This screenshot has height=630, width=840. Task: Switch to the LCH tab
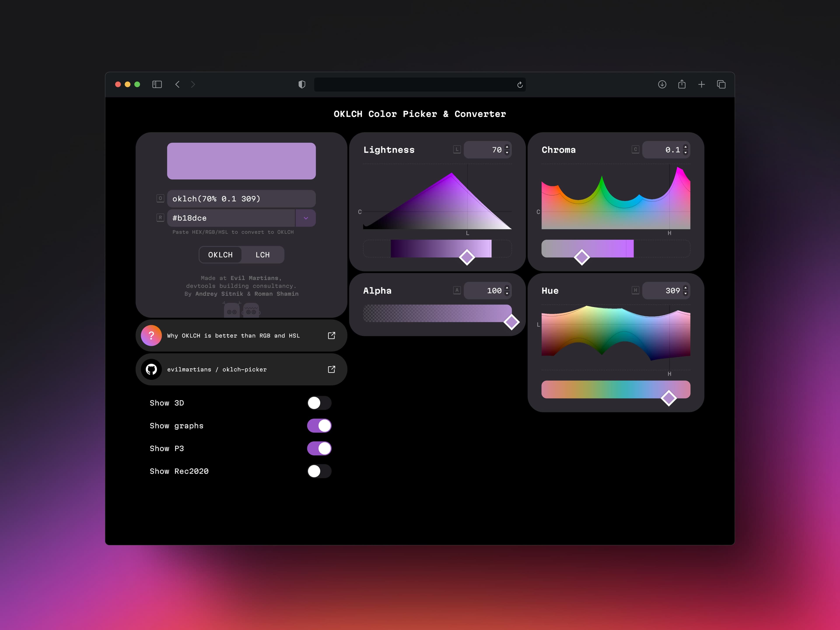pos(262,255)
